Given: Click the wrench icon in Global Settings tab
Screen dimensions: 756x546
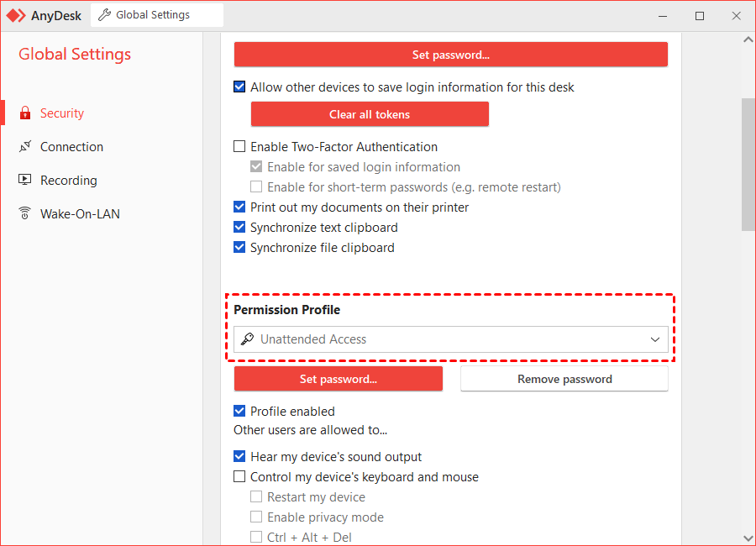Looking at the screenshot, I should point(104,15).
